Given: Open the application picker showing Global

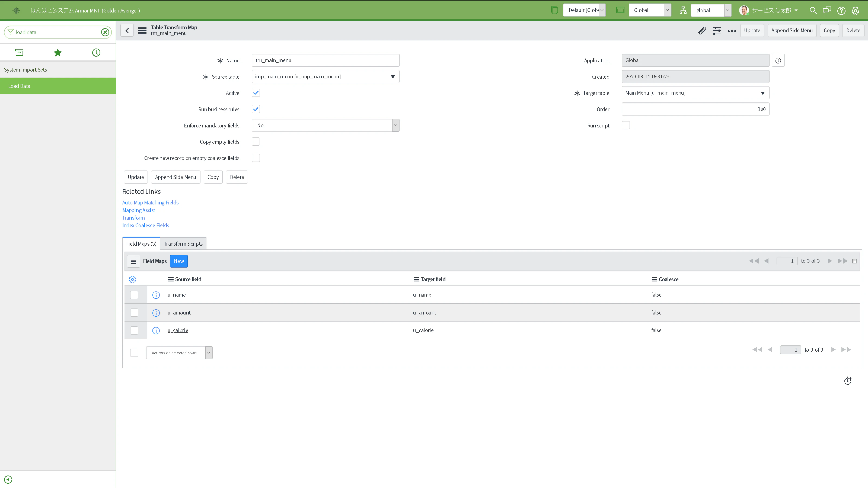Looking at the screenshot, I should pyautogui.click(x=650, y=10).
